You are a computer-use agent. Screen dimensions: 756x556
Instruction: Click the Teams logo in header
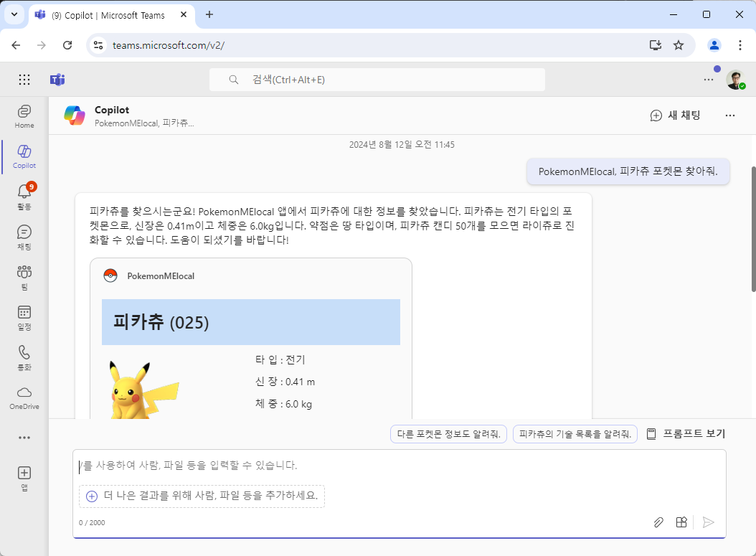coord(57,80)
